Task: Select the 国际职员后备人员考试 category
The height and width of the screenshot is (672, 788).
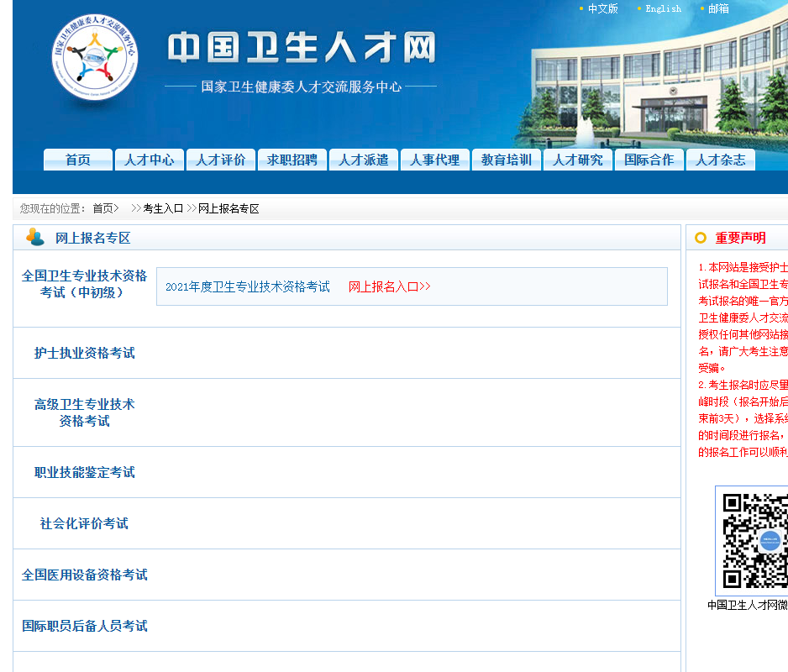Action: point(84,627)
